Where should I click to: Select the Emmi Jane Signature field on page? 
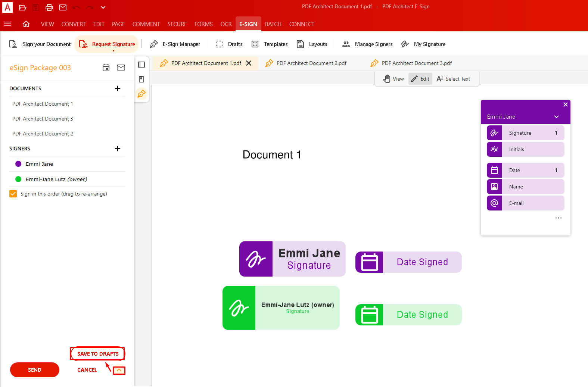pos(292,259)
